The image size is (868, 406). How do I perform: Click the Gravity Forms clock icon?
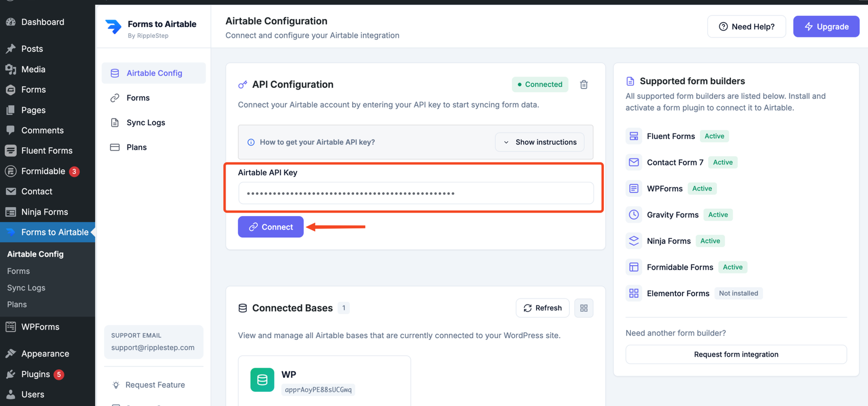click(x=634, y=214)
